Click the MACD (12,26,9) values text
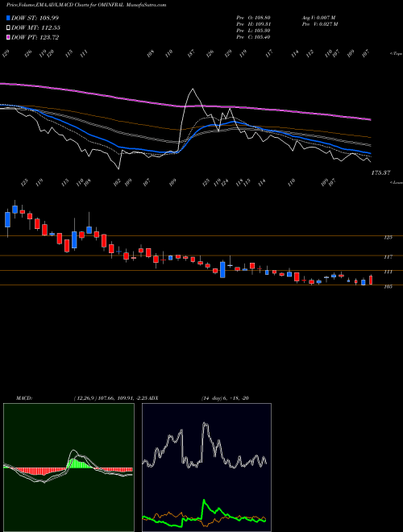The image size is (403, 532). [x=111, y=398]
